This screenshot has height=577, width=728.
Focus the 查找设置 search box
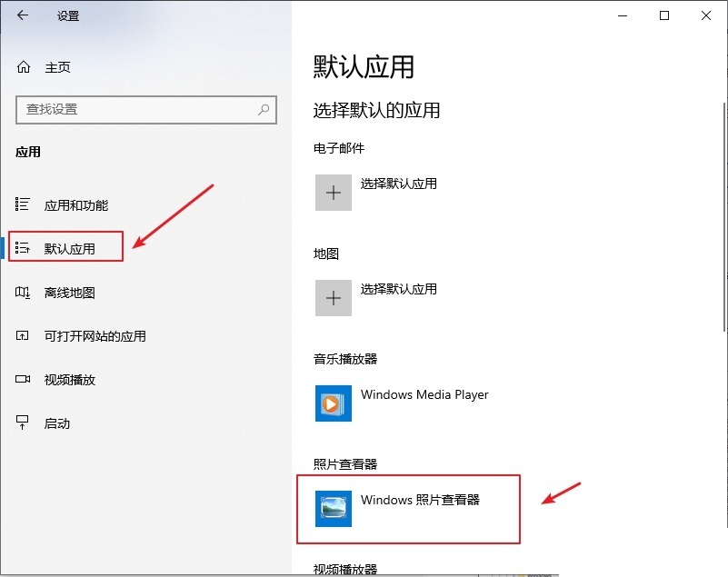pyautogui.click(x=146, y=110)
